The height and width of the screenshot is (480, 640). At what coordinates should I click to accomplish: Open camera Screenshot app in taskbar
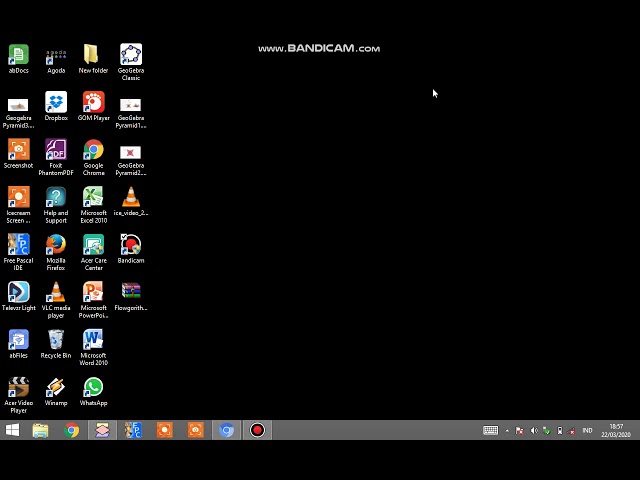(196, 430)
